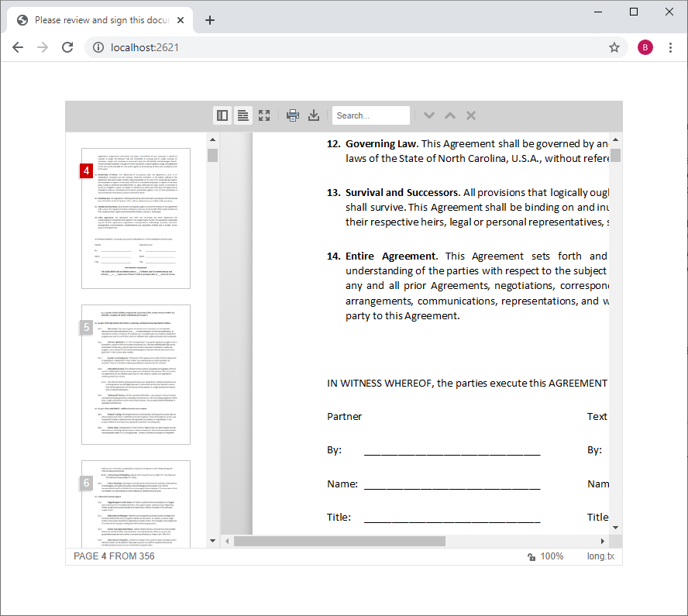Select page 5 thumbnail
The width and height of the screenshot is (688, 616).
(136, 375)
